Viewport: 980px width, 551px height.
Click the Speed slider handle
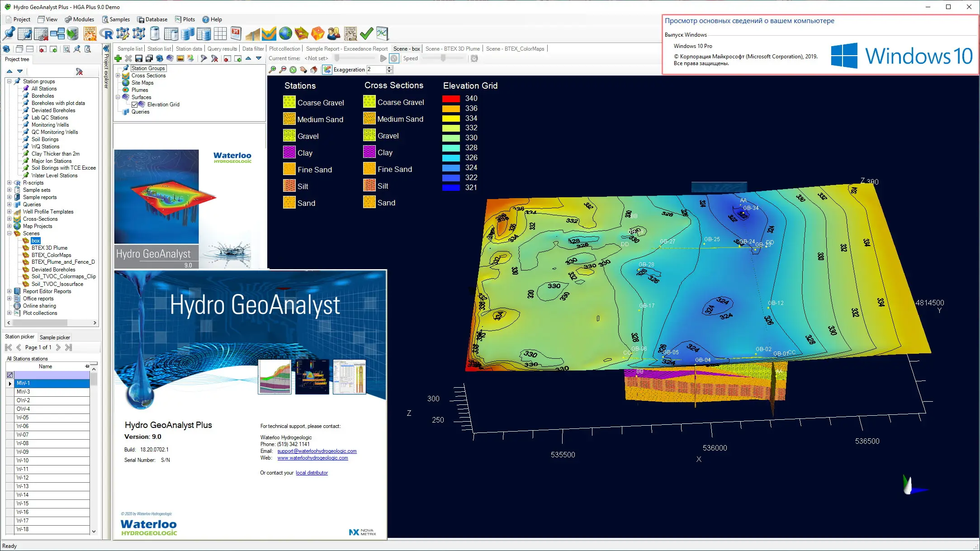pos(443,58)
